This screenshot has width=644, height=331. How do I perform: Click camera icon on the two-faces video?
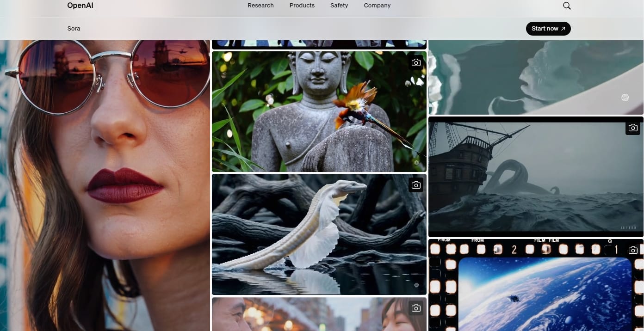(x=416, y=308)
